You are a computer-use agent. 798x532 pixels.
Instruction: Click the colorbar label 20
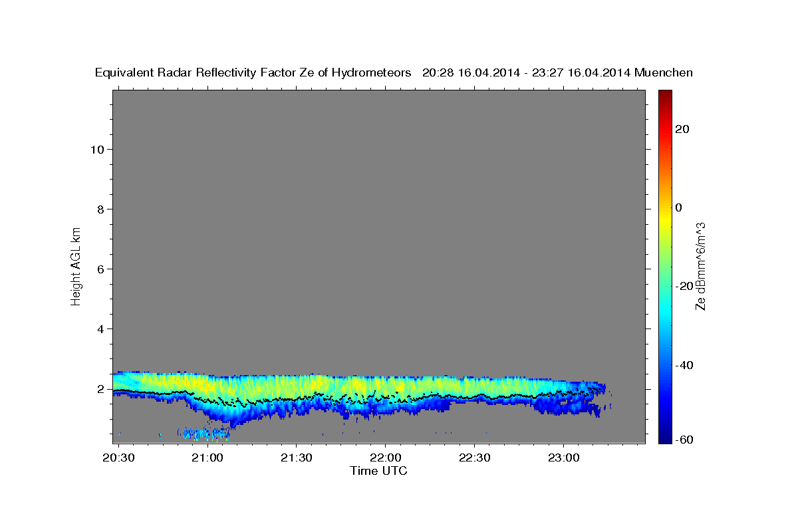682,129
